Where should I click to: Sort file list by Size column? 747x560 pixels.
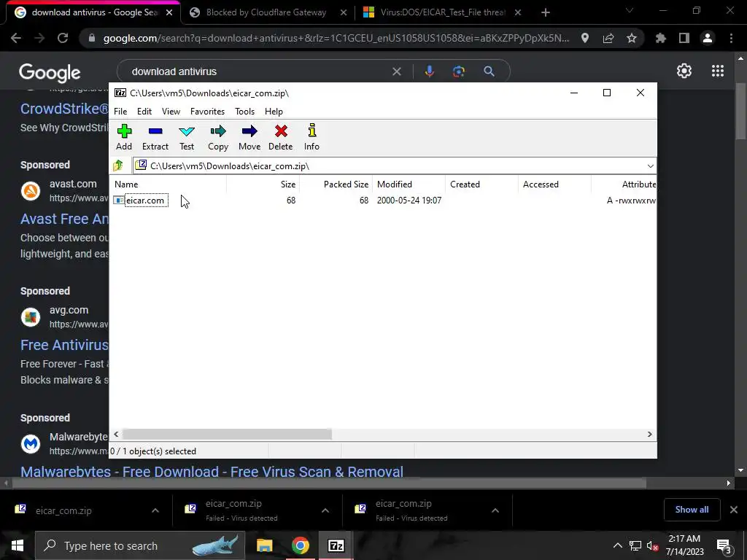[x=263, y=184]
